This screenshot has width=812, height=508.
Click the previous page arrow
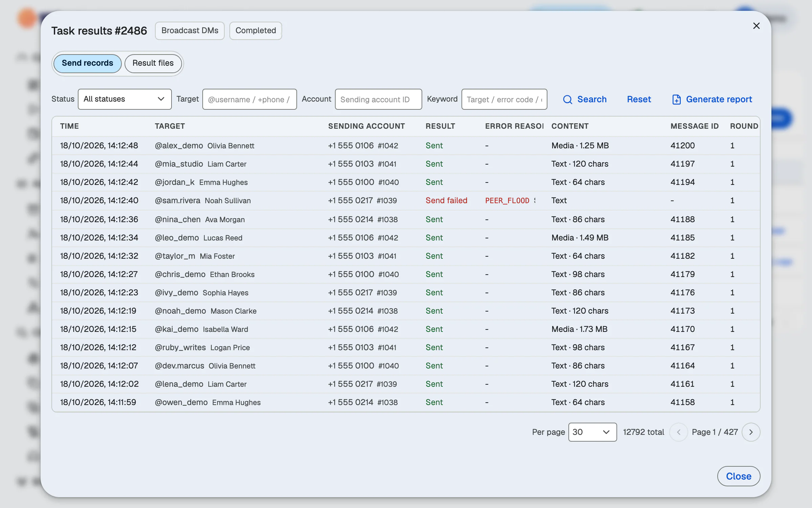click(678, 432)
